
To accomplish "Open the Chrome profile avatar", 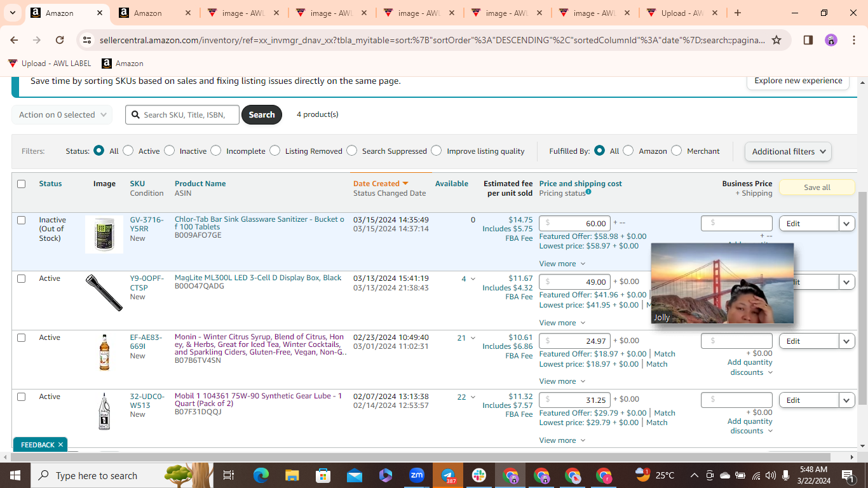I will coord(831,40).
